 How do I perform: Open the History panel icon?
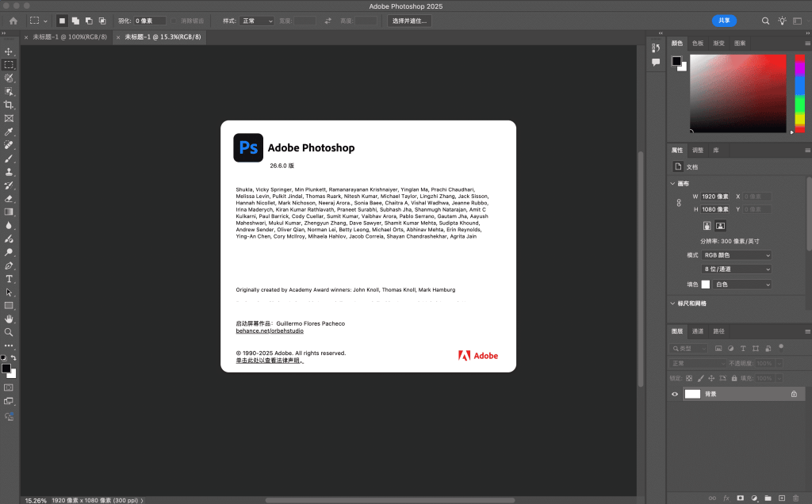656,48
